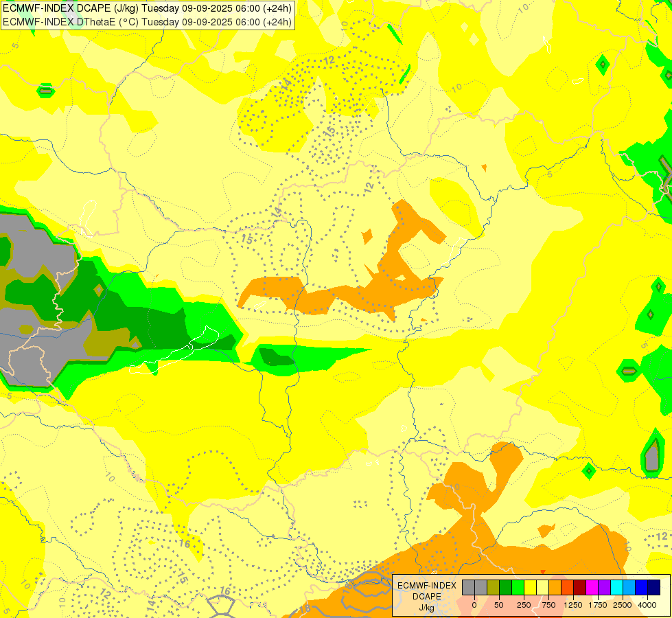
Task: Click the '1250' legend scale value
Action: (573, 605)
